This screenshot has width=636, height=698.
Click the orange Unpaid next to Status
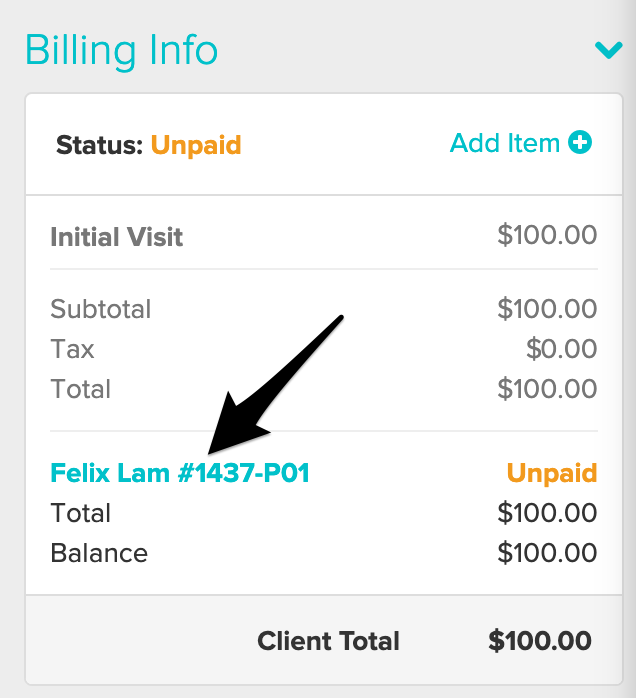click(x=196, y=145)
